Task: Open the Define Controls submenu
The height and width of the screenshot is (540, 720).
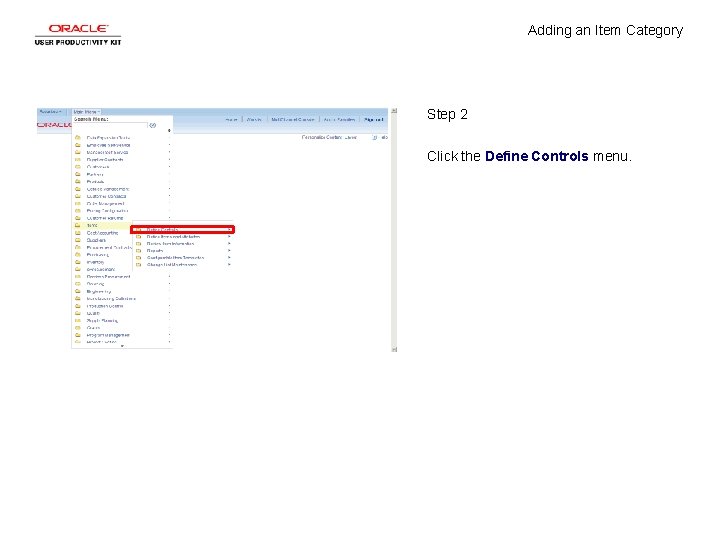Action: pyautogui.click(x=183, y=229)
